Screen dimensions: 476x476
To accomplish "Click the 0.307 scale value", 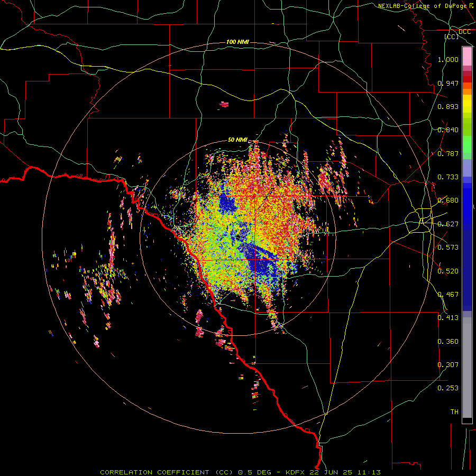I will click(x=448, y=365).
